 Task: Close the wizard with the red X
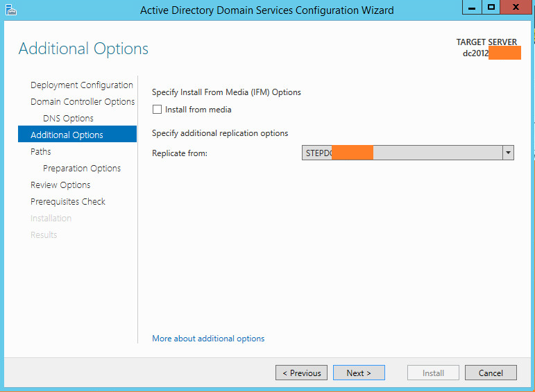518,7
